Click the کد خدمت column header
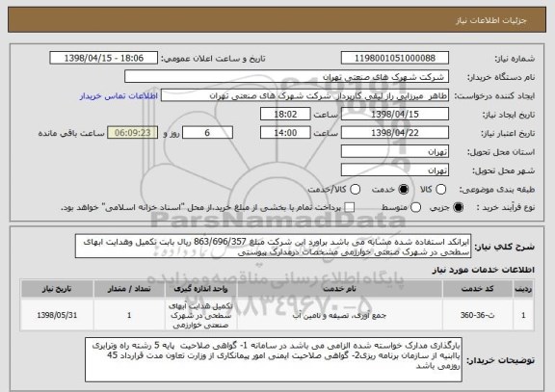Screen dimensions: 555x392 tap(478, 289)
